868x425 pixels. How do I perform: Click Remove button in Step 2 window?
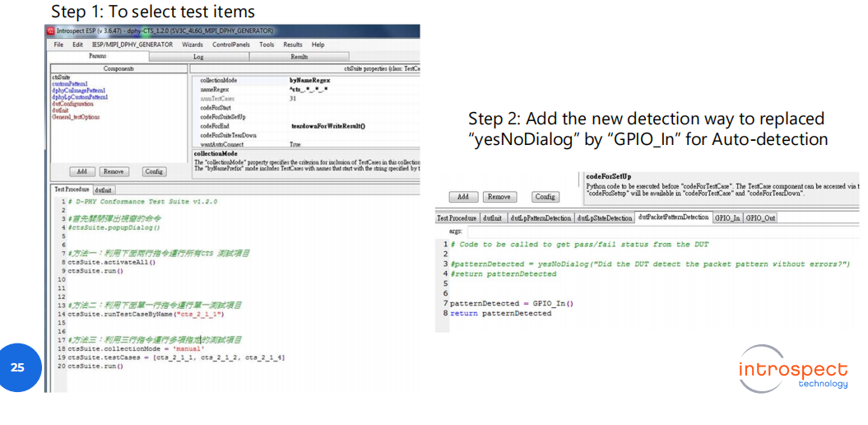click(500, 197)
